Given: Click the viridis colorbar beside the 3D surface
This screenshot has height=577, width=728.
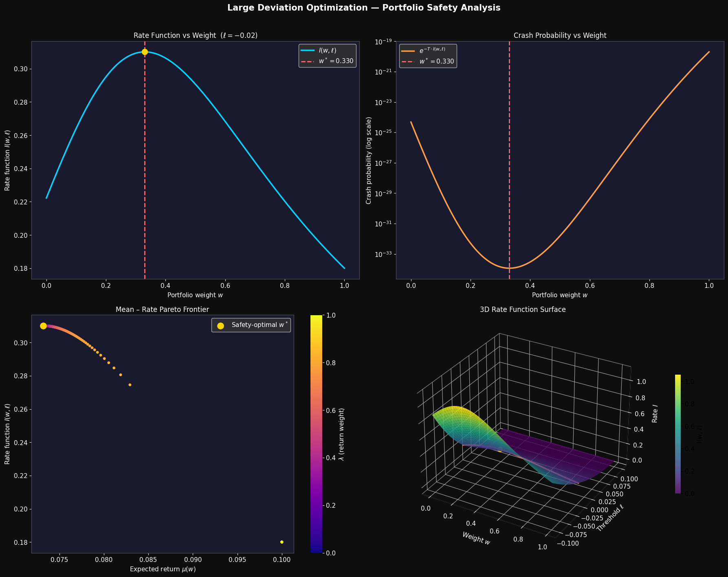Looking at the screenshot, I should point(678,434).
